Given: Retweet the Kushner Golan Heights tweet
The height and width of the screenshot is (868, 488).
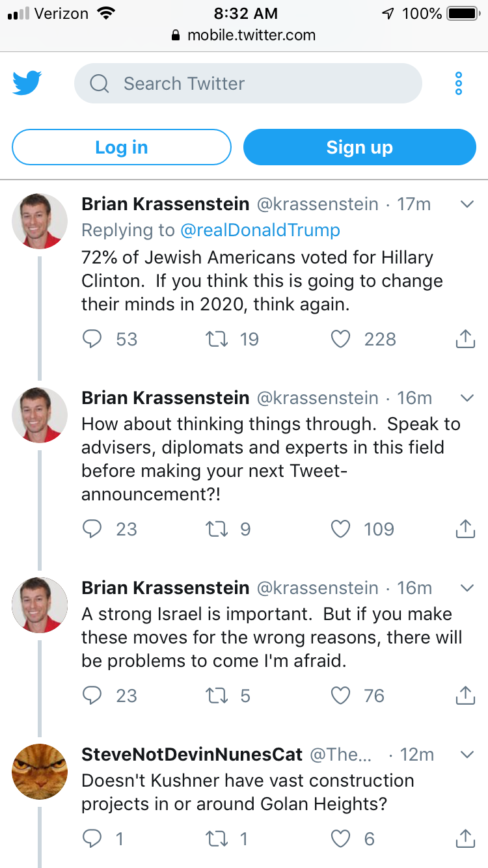Looking at the screenshot, I should (216, 839).
